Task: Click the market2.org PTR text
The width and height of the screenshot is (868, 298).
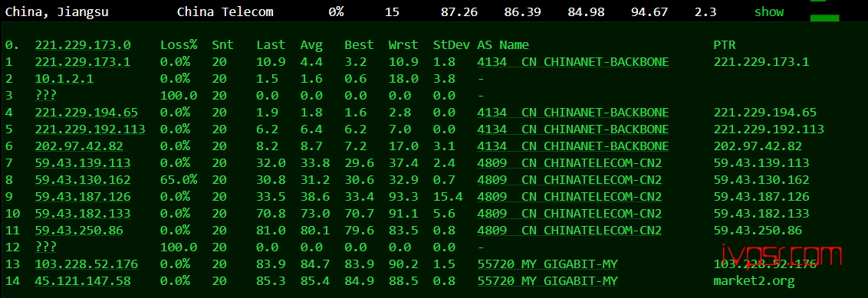Action: [754, 281]
